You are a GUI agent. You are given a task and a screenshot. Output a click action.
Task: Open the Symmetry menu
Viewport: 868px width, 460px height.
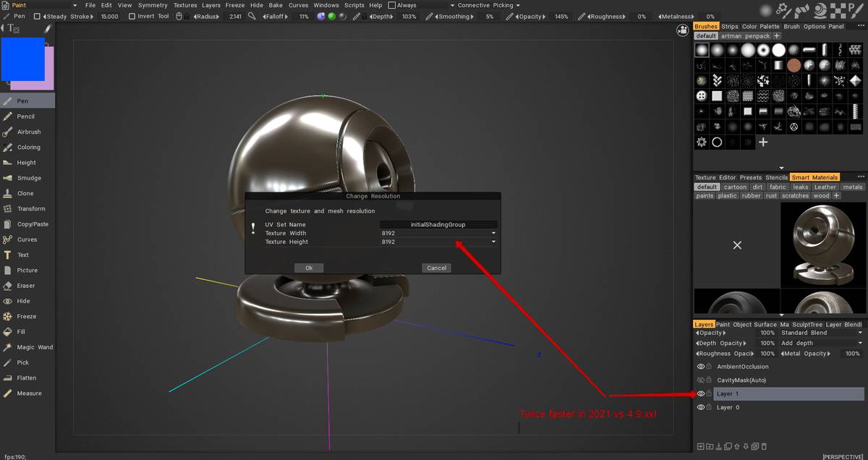[x=153, y=5]
